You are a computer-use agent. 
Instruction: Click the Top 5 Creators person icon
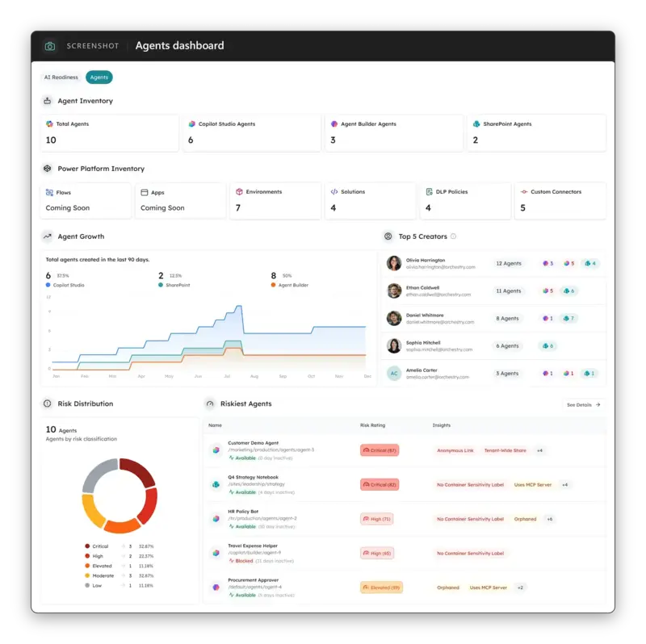pos(388,236)
